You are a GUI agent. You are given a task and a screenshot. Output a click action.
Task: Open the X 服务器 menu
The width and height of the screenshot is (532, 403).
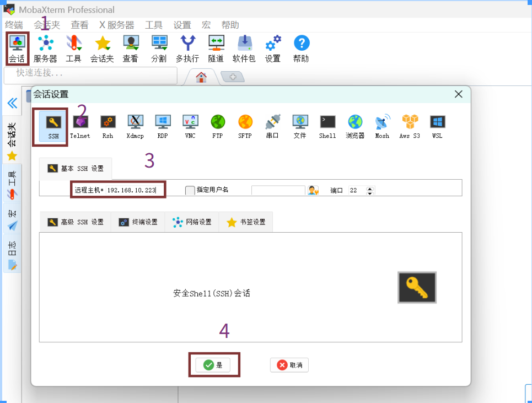(x=117, y=25)
